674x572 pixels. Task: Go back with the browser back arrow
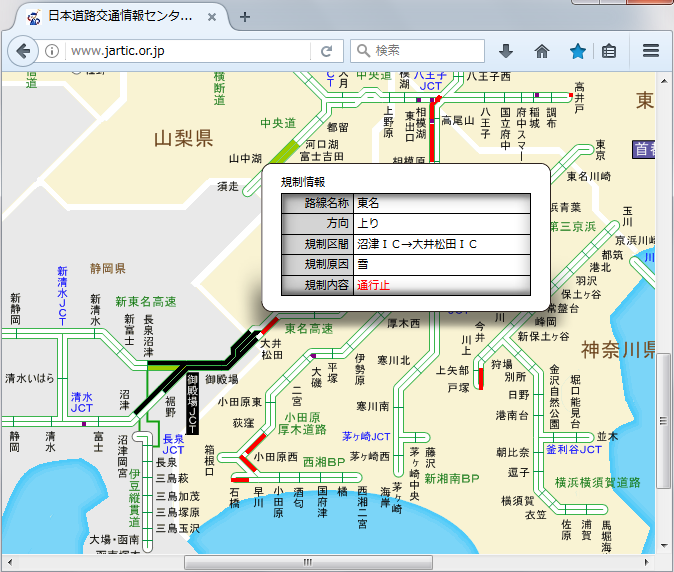point(21,51)
